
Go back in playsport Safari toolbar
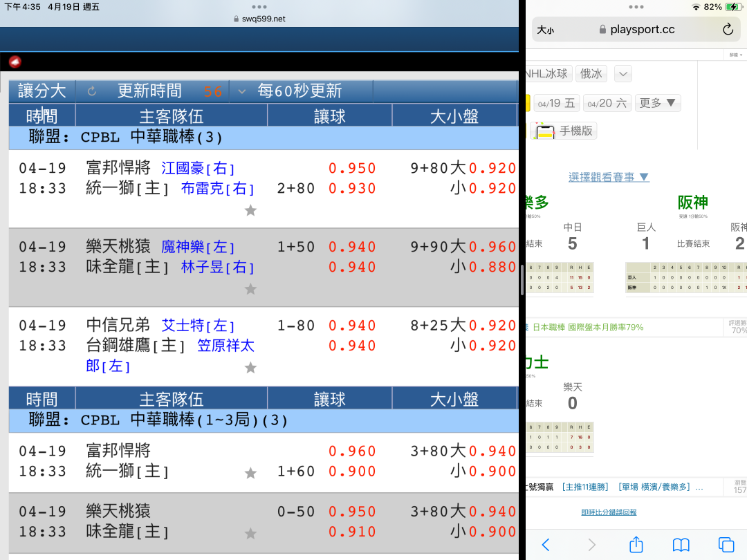[x=546, y=544]
